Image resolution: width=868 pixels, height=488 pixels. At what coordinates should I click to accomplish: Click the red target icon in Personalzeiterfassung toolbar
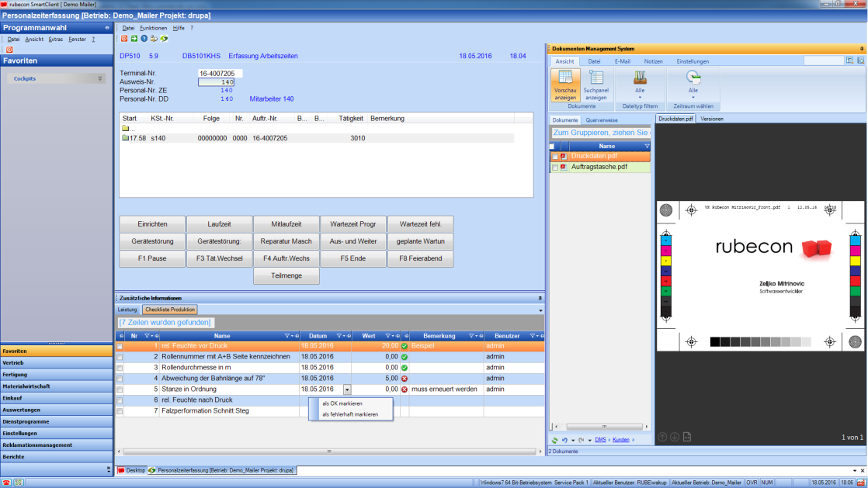124,39
